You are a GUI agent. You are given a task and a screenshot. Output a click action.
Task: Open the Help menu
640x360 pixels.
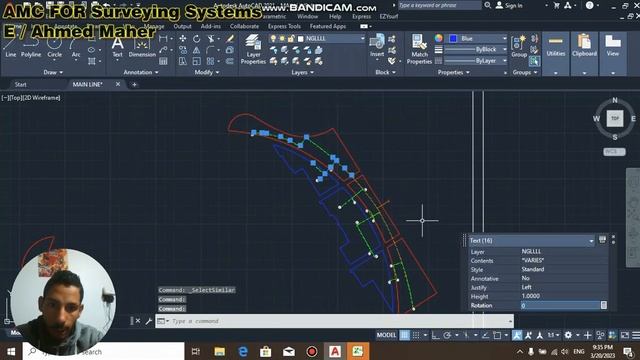(x=335, y=16)
